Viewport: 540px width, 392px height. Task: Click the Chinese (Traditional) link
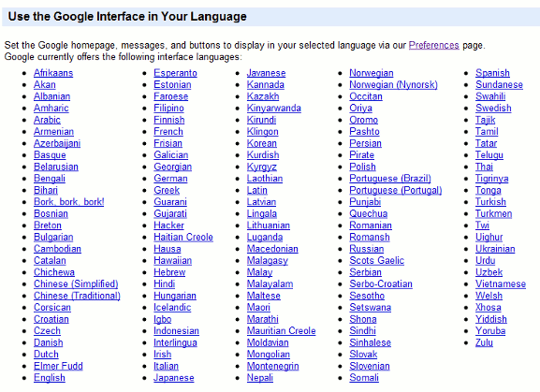coord(77,296)
